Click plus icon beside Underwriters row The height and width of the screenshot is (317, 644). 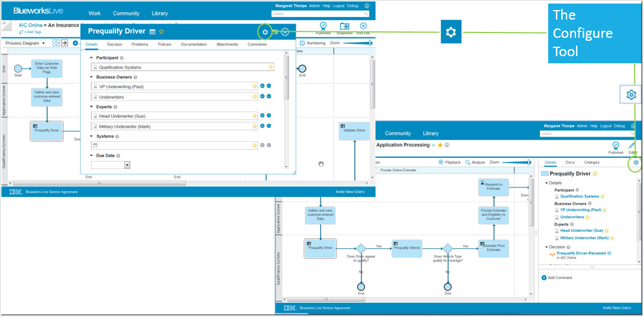tap(263, 96)
